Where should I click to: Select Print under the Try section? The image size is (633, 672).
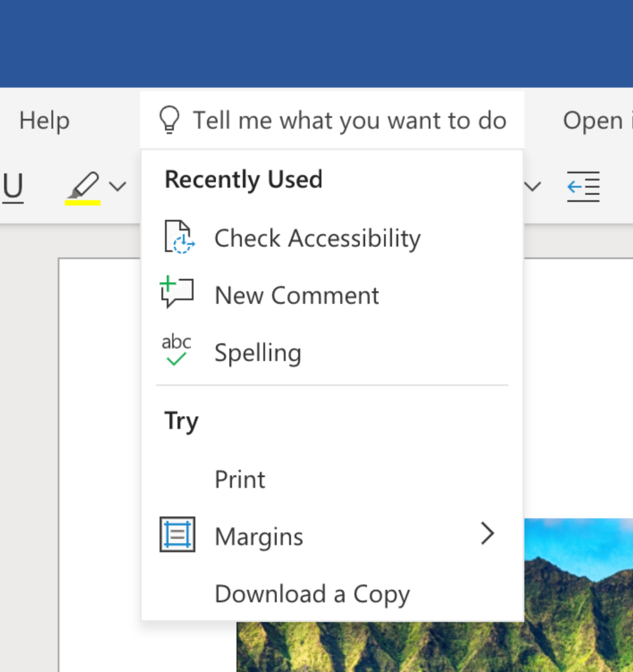click(x=239, y=479)
